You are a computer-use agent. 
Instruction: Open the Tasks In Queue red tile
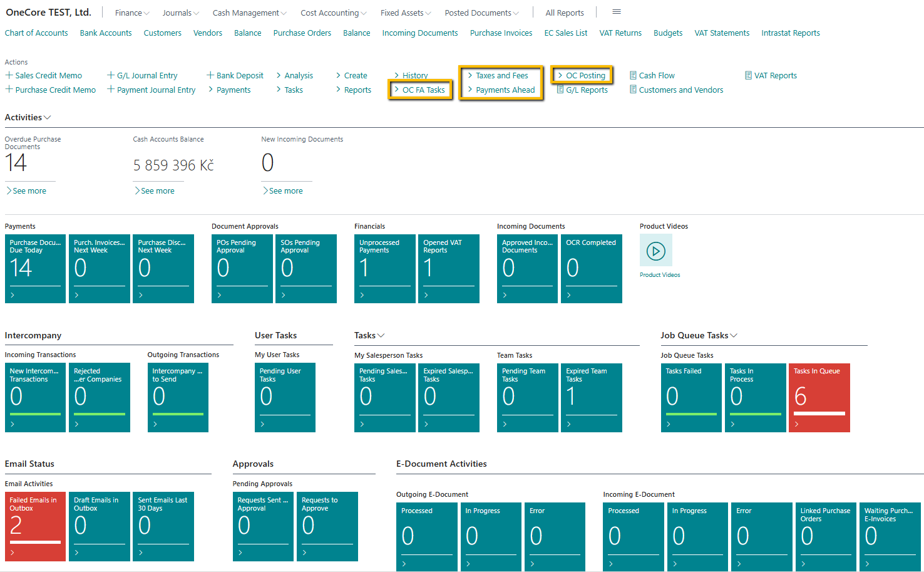(819, 397)
